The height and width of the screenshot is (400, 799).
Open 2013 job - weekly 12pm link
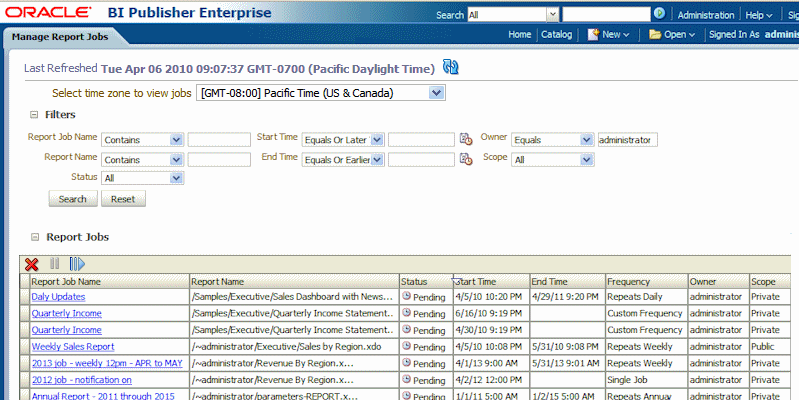pyautogui.click(x=107, y=363)
